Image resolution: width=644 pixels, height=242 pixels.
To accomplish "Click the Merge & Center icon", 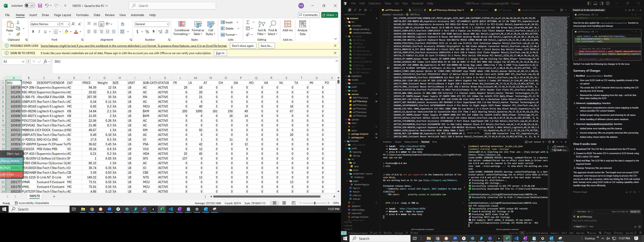I will [x=122, y=32].
